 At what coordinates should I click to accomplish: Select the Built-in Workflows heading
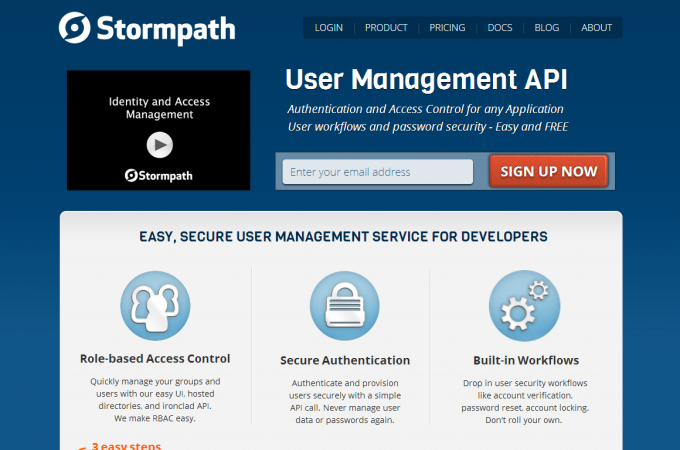(x=526, y=360)
